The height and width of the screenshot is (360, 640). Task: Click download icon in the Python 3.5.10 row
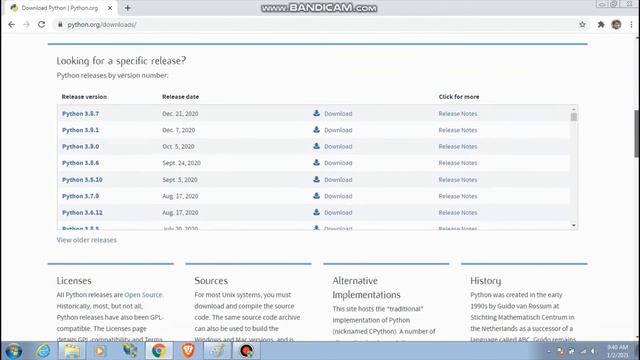tap(316, 179)
